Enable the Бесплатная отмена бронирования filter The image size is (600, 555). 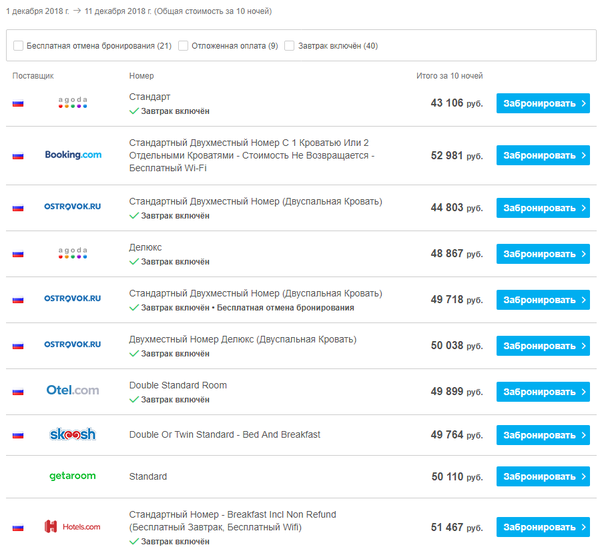coord(19,45)
